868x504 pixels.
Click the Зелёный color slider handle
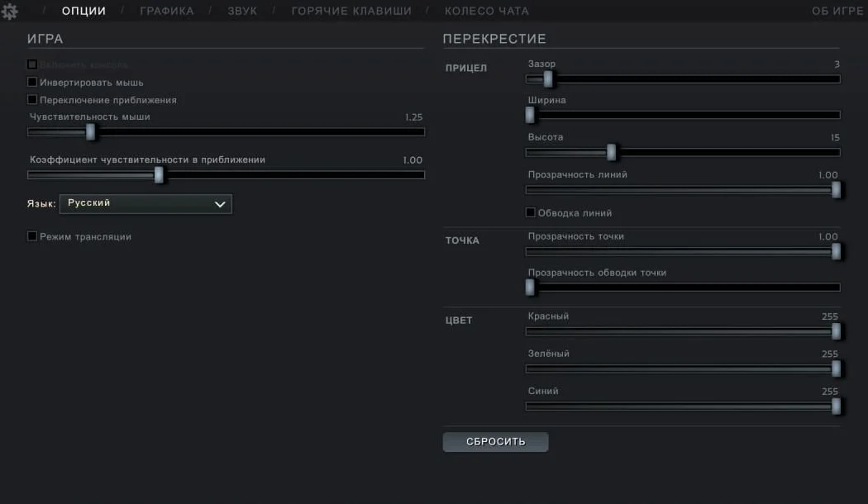[836, 368]
